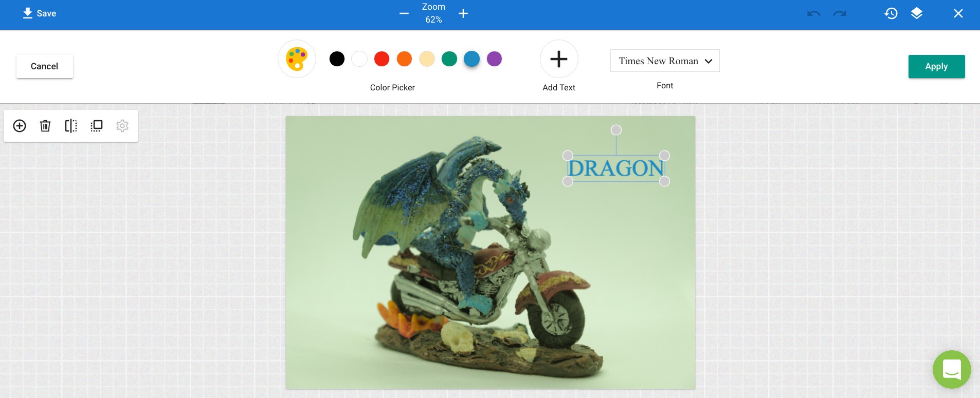Select the red color swatch
The image size is (980, 398).
382,59
